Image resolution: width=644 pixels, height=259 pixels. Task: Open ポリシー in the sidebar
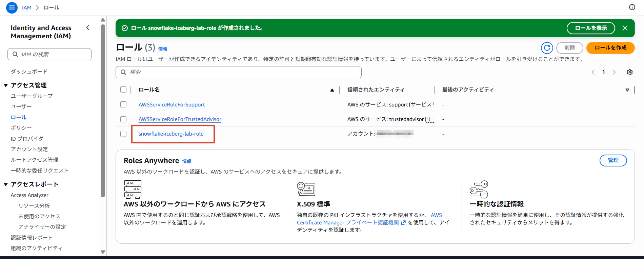[x=21, y=128]
